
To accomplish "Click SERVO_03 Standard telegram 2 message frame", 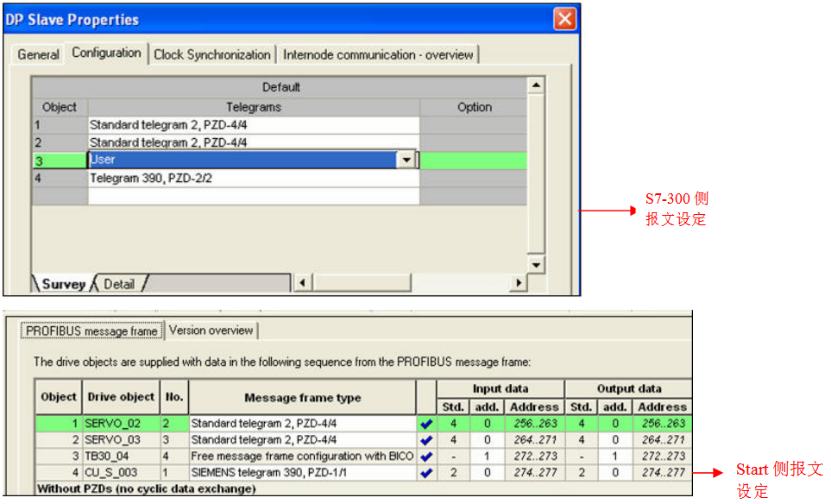I will click(302, 440).
